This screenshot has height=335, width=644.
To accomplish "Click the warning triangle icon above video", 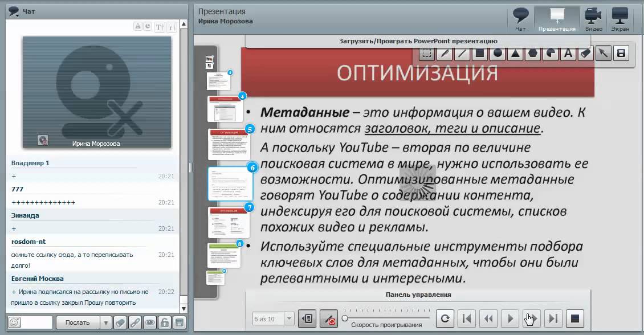I will click(138, 26).
